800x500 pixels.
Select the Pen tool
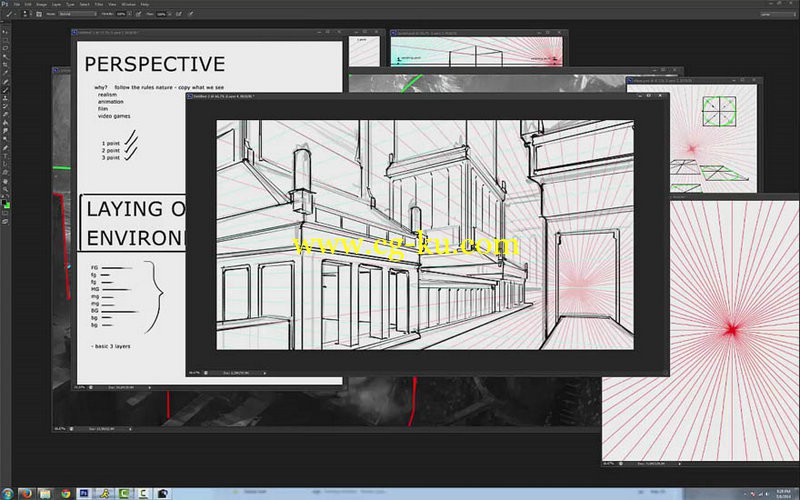[x=5, y=148]
